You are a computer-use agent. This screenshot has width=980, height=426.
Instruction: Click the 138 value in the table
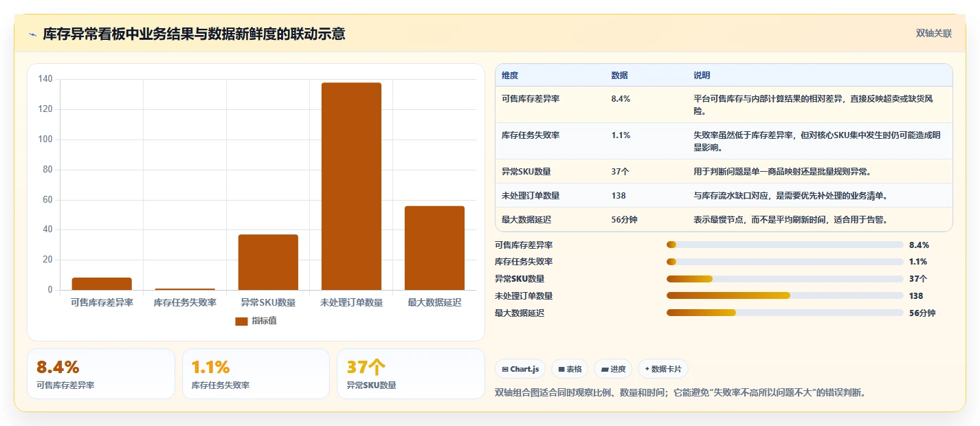point(619,196)
